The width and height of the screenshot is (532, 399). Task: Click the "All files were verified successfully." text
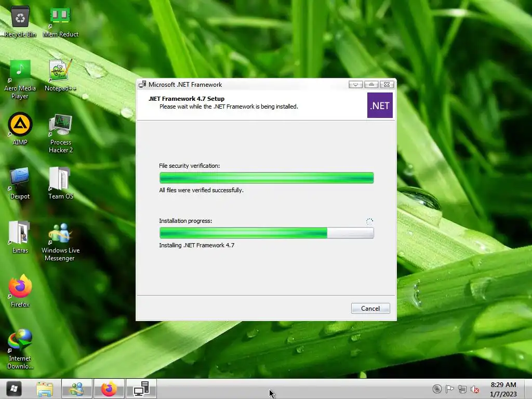coord(201,190)
